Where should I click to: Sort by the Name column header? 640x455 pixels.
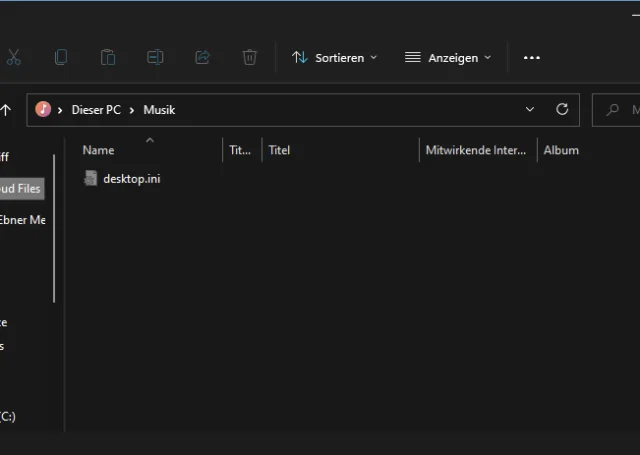(x=98, y=150)
